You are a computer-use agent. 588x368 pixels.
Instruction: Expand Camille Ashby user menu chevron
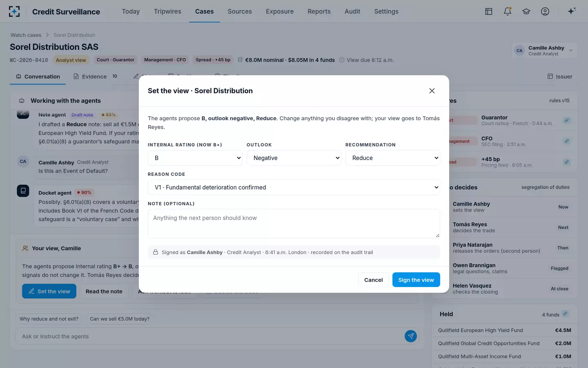point(571,51)
